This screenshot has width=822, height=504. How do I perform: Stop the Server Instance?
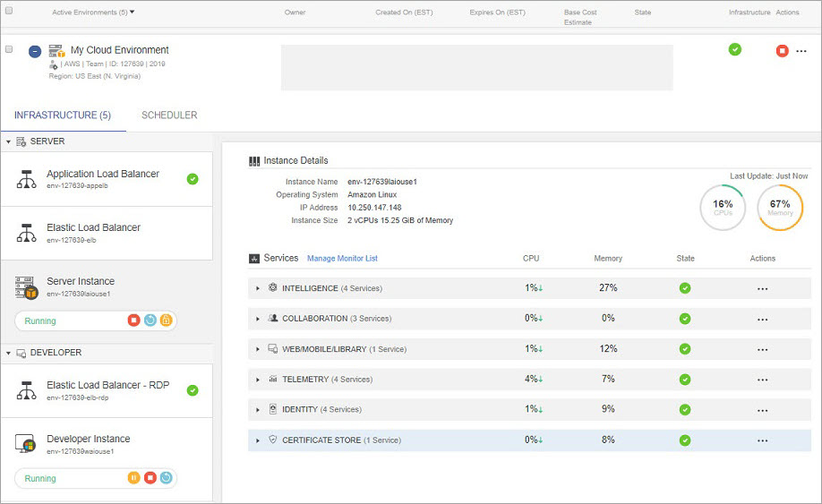click(133, 320)
